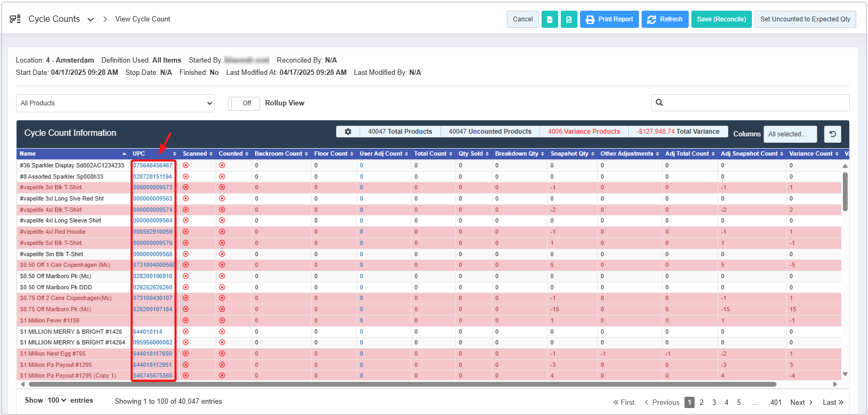Sort by the Counted column header
This screenshot has height=415, width=868.
pyautogui.click(x=233, y=153)
